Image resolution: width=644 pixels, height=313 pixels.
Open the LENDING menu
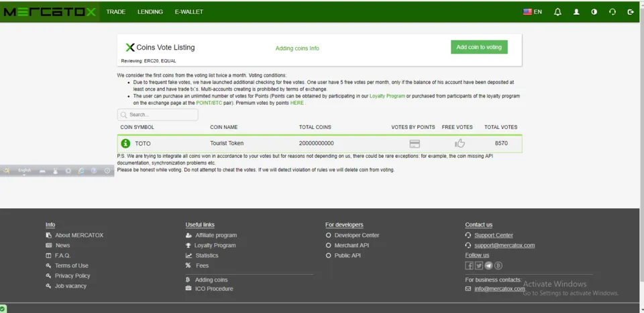click(150, 12)
